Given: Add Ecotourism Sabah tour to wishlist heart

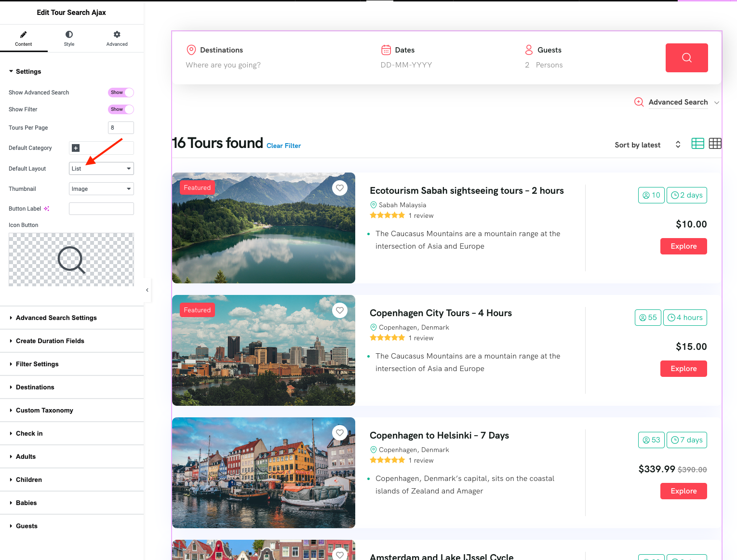Looking at the screenshot, I should (340, 188).
